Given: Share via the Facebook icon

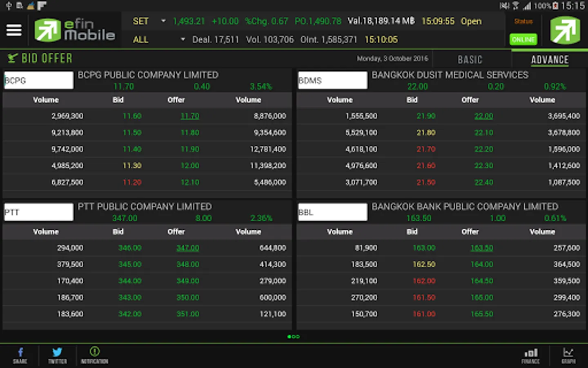Looking at the screenshot, I should pyautogui.click(x=20, y=355).
